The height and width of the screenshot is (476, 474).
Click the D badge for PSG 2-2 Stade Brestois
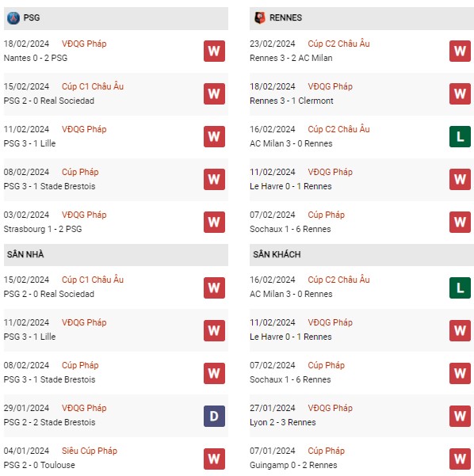tap(214, 416)
